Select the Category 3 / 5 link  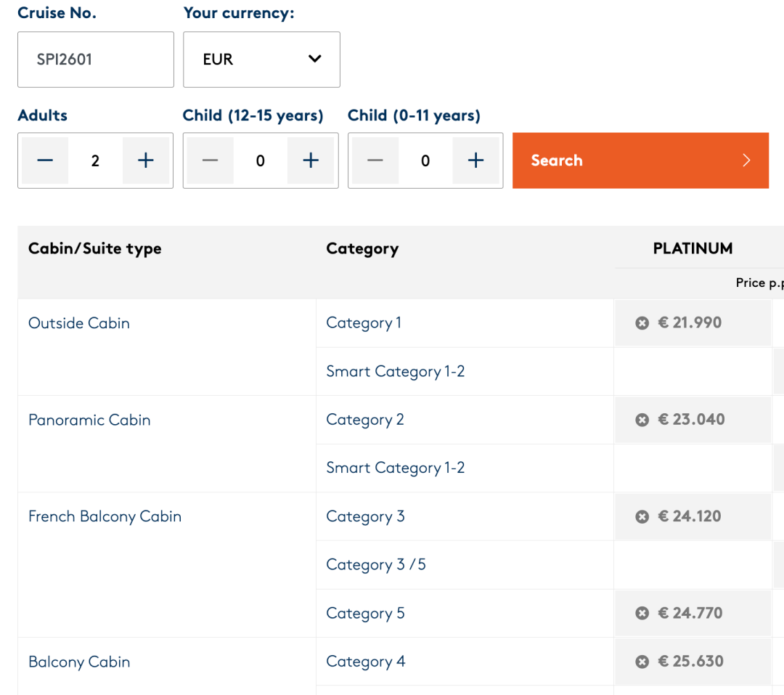[376, 564]
